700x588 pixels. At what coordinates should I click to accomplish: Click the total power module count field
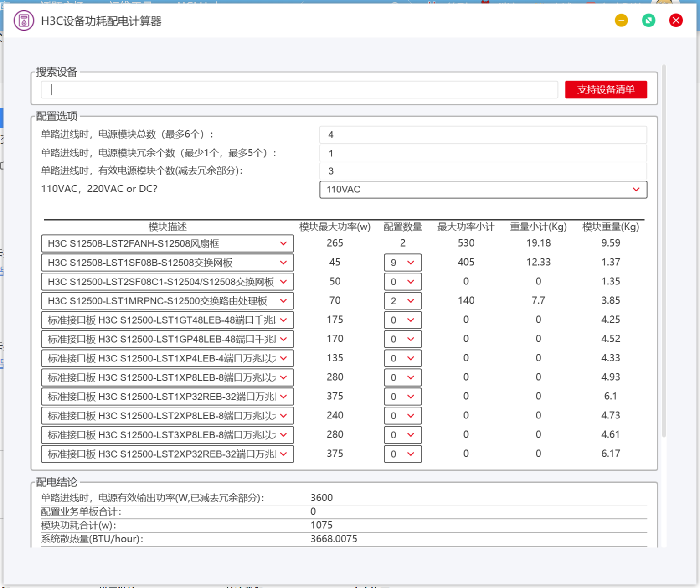pyautogui.click(x=483, y=135)
